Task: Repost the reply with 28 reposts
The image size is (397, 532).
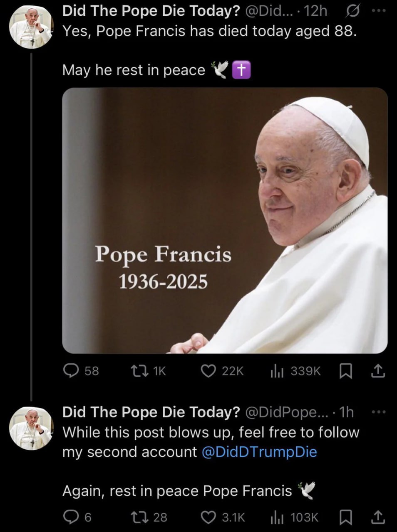Action: click(138, 517)
